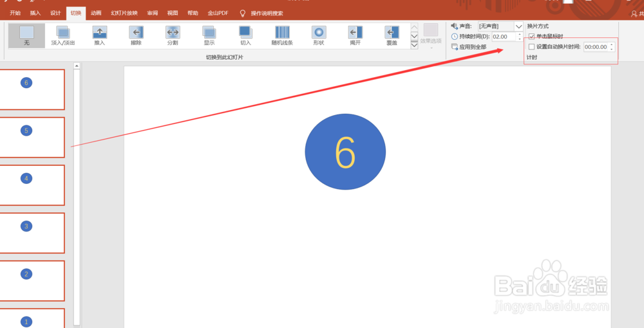The width and height of the screenshot is (644, 328).
Task: Click the 效果选项 effect options icon
Action: pos(431,30)
